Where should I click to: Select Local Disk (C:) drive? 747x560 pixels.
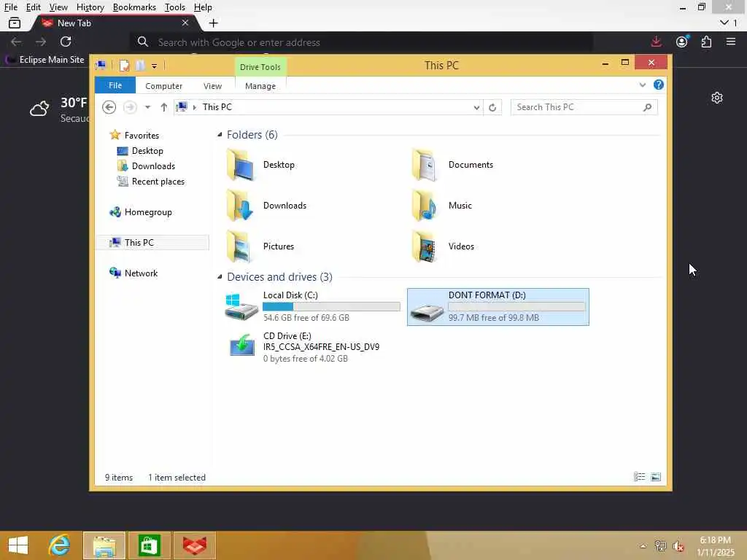(312, 307)
